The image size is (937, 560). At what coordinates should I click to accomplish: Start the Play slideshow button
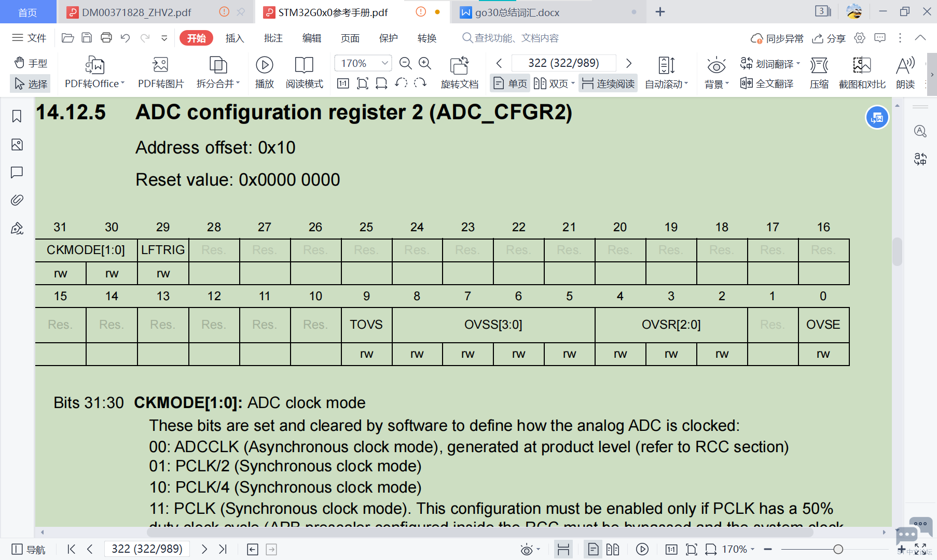pyautogui.click(x=264, y=72)
